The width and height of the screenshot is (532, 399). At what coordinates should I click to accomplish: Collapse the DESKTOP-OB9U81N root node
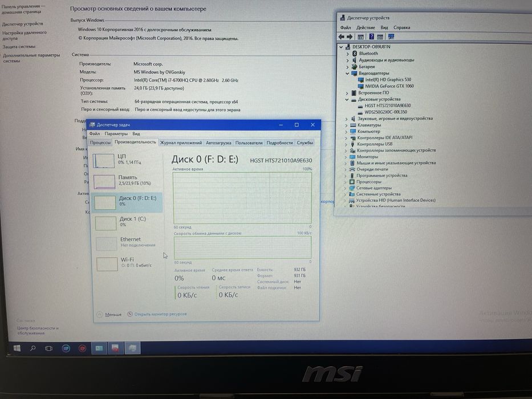point(342,47)
